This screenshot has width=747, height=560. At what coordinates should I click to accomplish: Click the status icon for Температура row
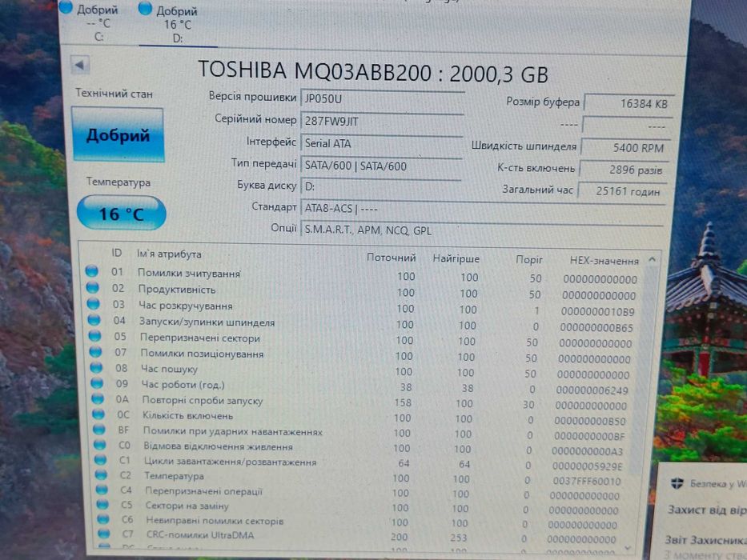101,474
